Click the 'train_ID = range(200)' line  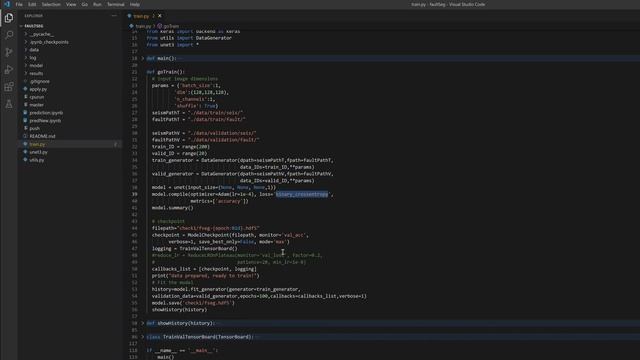(181, 147)
